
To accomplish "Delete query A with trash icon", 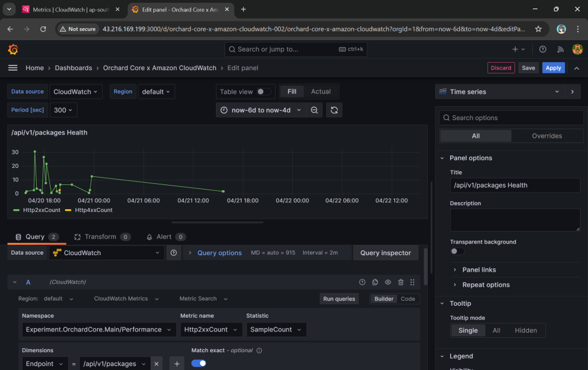I will tap(401, 282).
